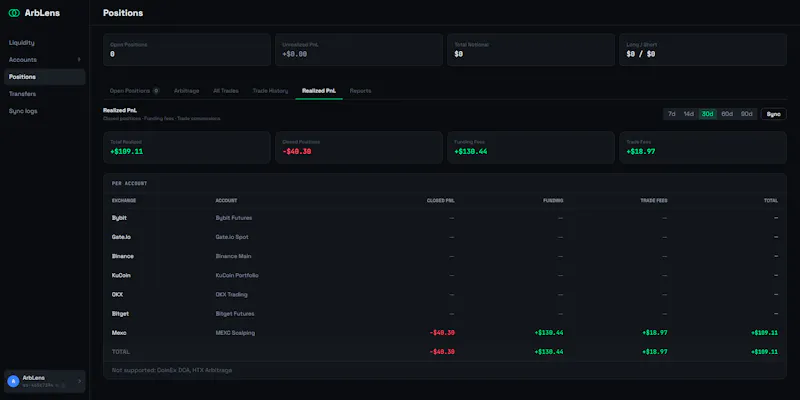
Task: Select the Realized PnL tab
Action: pyautogui.click(x=319, y=91)
